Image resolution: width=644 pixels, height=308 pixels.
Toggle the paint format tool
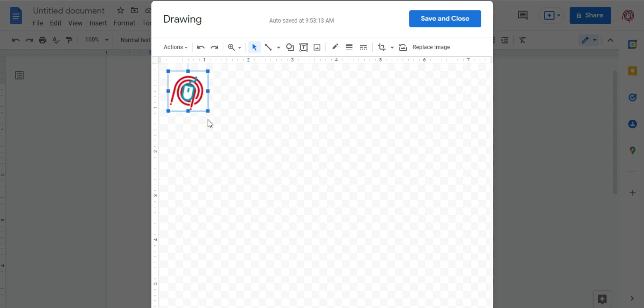69,40
